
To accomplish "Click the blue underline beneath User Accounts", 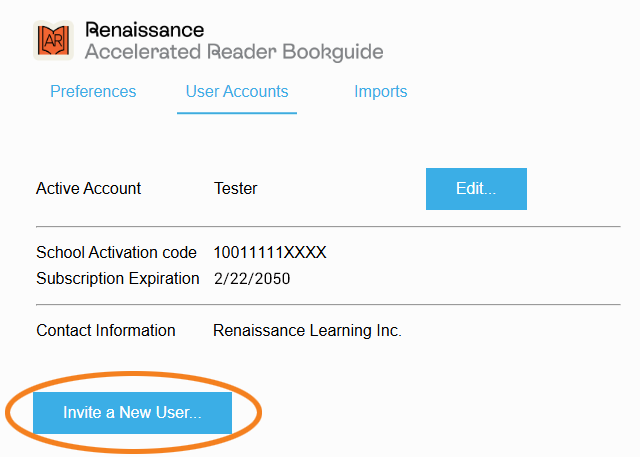I will pyautogui.click(x=237, y=113).
